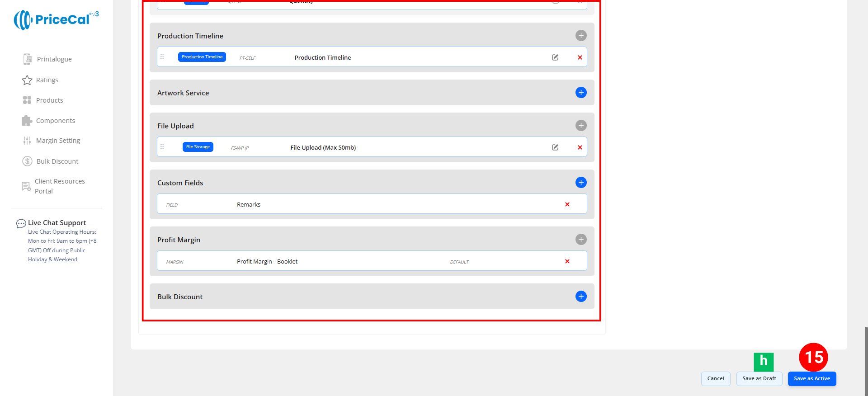Click Save as Draft
This screenshot has width=868, height=396.
click(759, 379)
